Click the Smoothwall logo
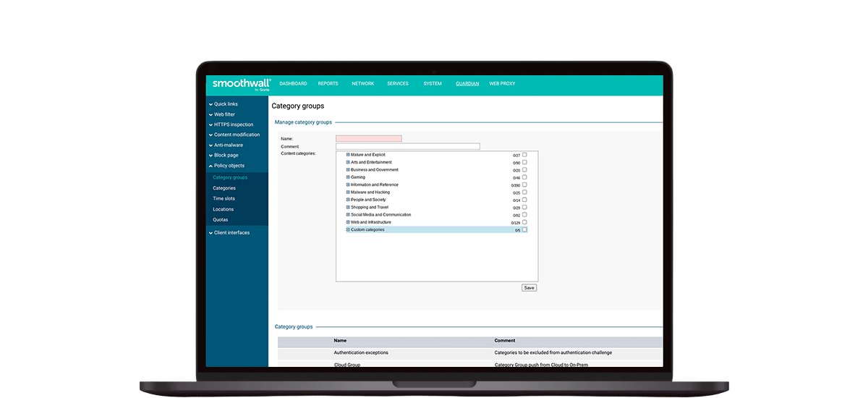This screenshot has height=398, width=868. pos(242,84)
